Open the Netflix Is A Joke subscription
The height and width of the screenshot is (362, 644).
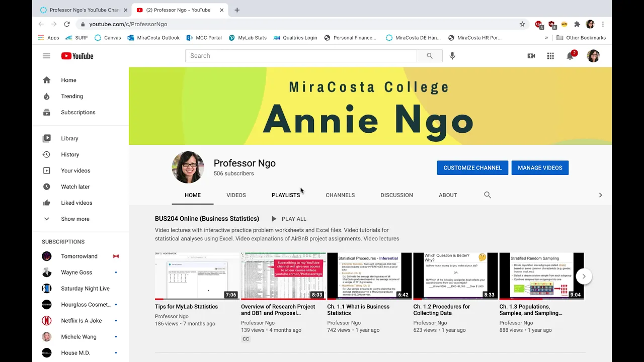tap(80, 321)
